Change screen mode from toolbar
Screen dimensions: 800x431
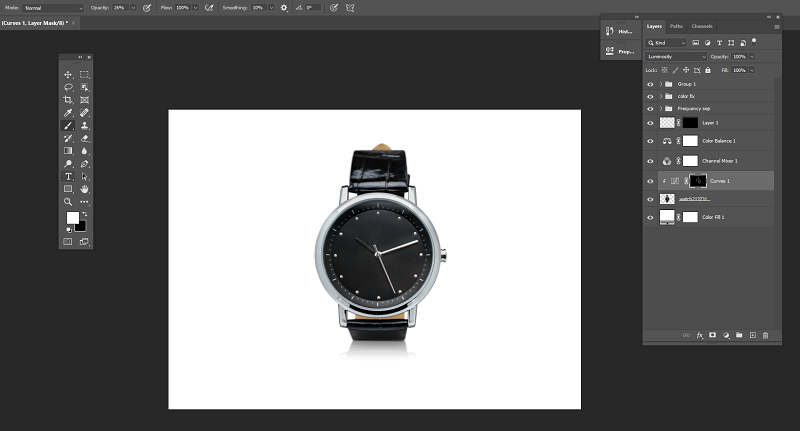coord(84,242)
